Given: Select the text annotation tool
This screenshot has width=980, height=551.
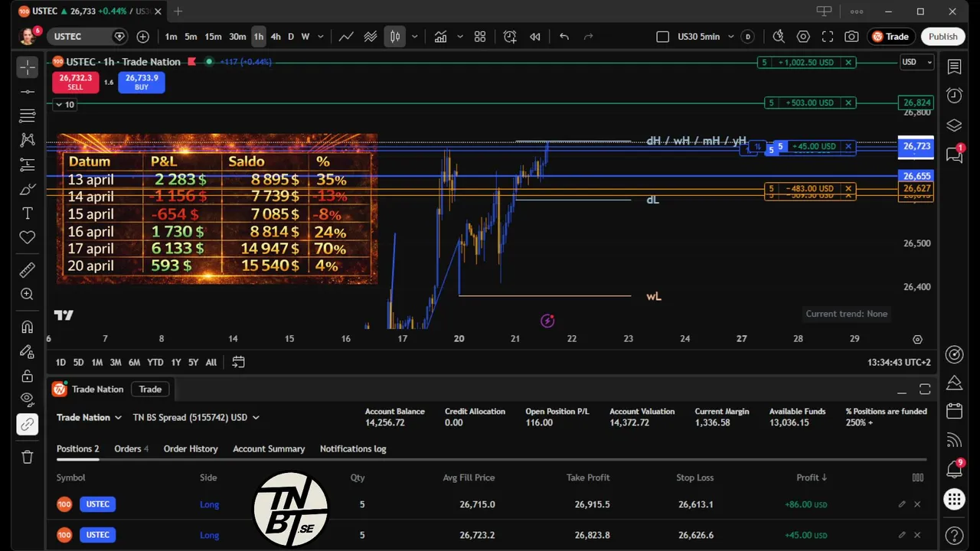Looking at the screenshot, I should click(28, 214).
